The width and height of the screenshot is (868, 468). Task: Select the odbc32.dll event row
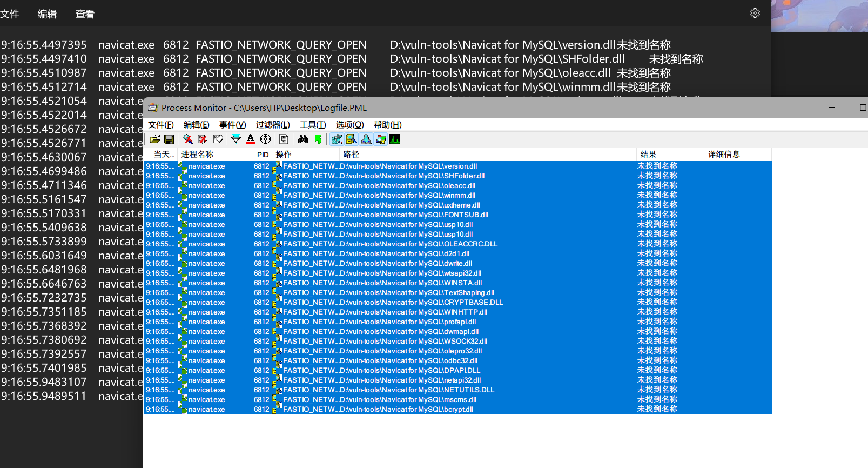pos(457,360)
